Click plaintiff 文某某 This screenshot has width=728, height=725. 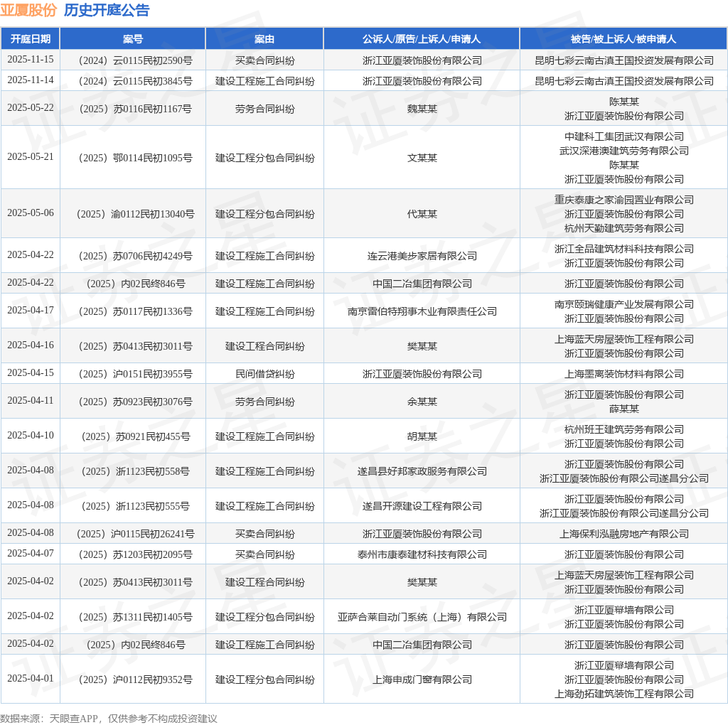pyautogui.click(x=422, y=158)
